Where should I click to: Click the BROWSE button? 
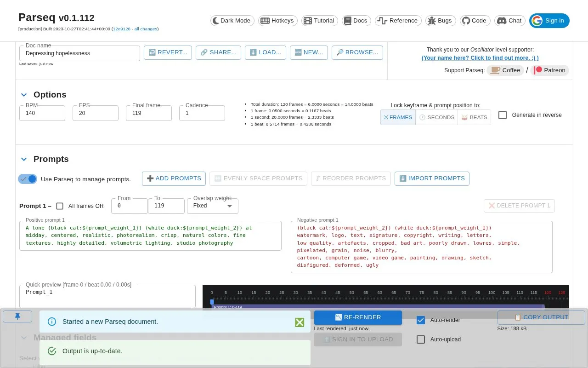pyautogui.click(x=357, y=52)
